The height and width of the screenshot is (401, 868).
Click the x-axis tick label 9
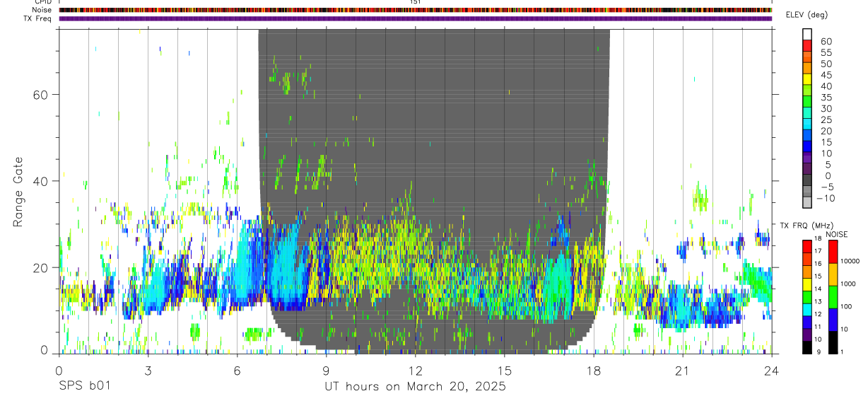(326, 371)
